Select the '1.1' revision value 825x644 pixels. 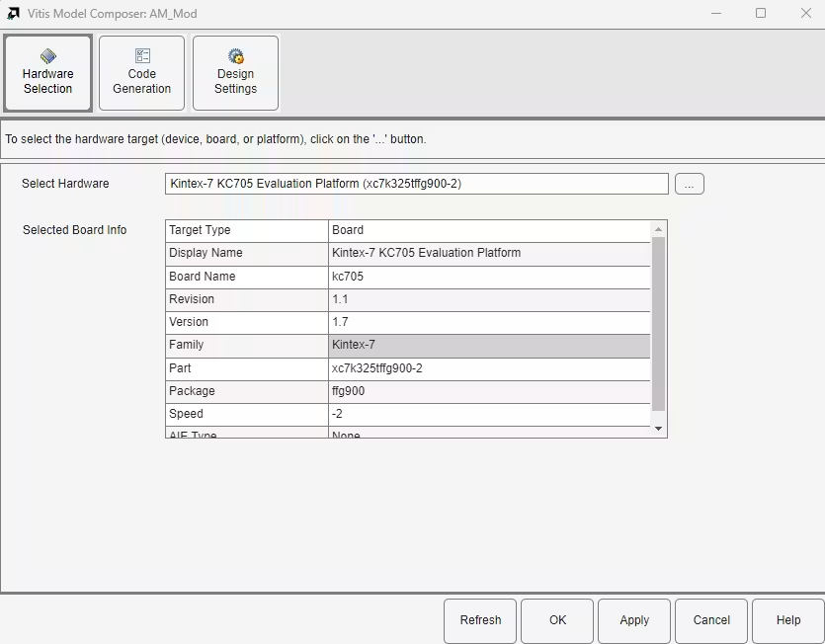[x=489, y=299]
